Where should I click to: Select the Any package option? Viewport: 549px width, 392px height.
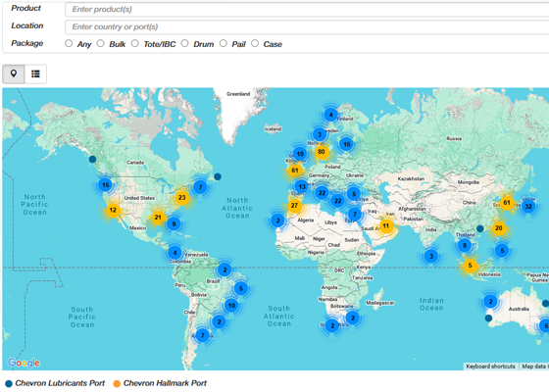69,43
